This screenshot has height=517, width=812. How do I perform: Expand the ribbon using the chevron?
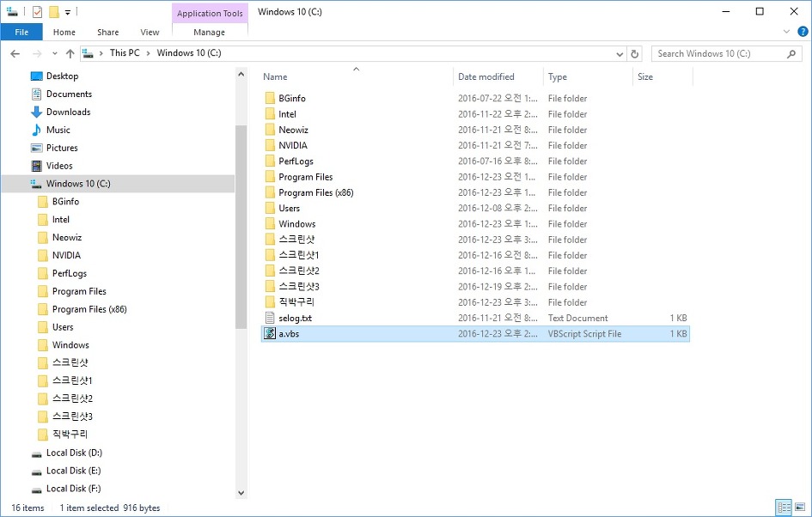click(x=786, y=32)
